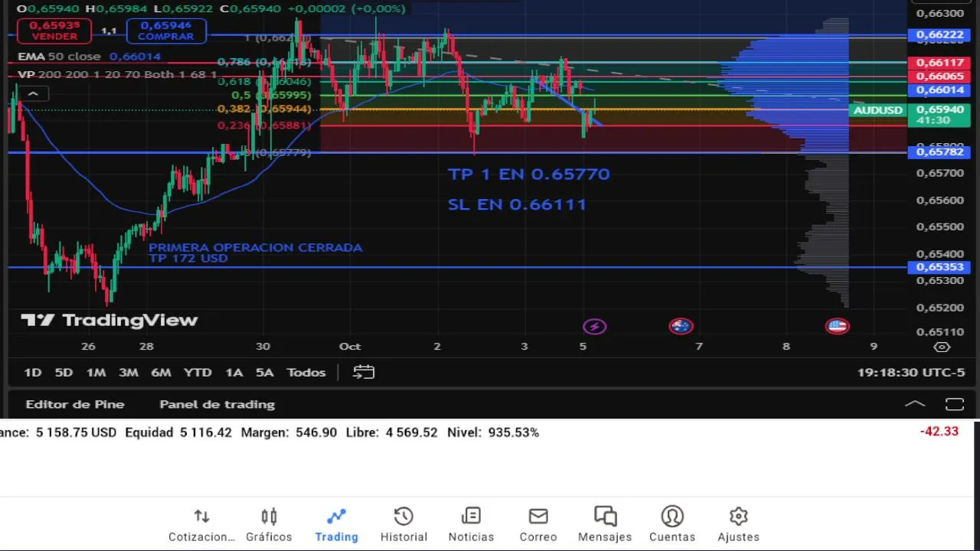Image resolution: width=980 pixels, height=551 pixels.
Task: Click the purple lightning event marker
Action: (x=594, y=327)
